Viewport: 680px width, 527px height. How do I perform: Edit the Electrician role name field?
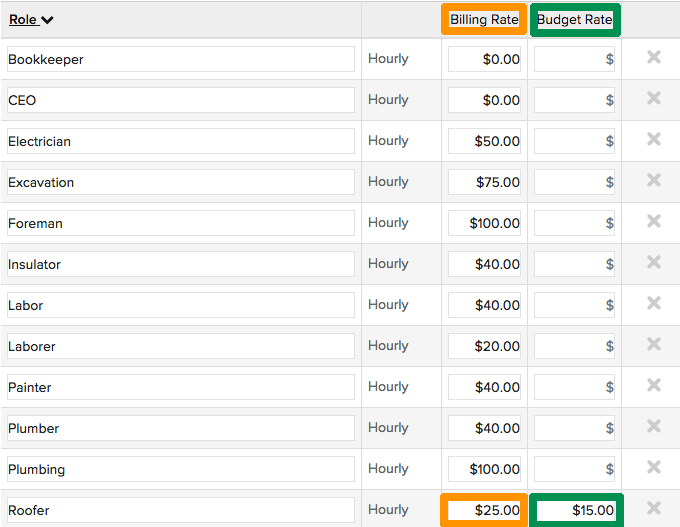(181, 141)
